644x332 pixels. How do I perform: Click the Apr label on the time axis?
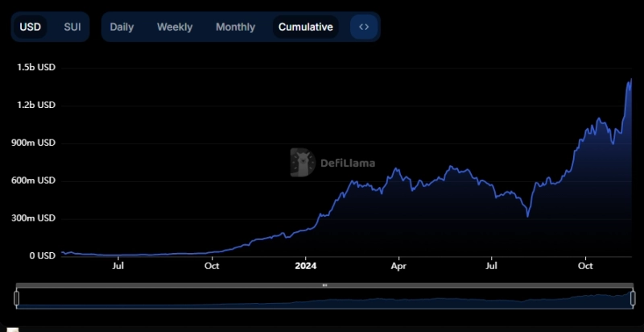(398, 265)
